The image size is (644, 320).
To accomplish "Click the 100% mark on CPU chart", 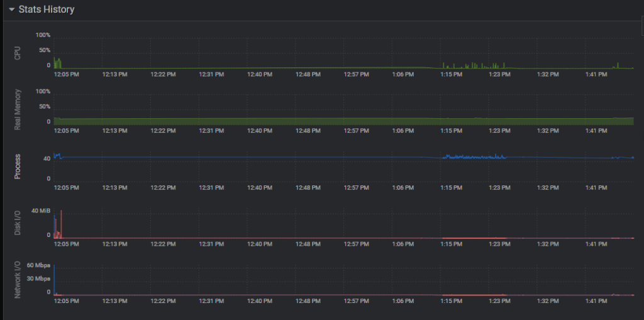I will tap(43, 35).
